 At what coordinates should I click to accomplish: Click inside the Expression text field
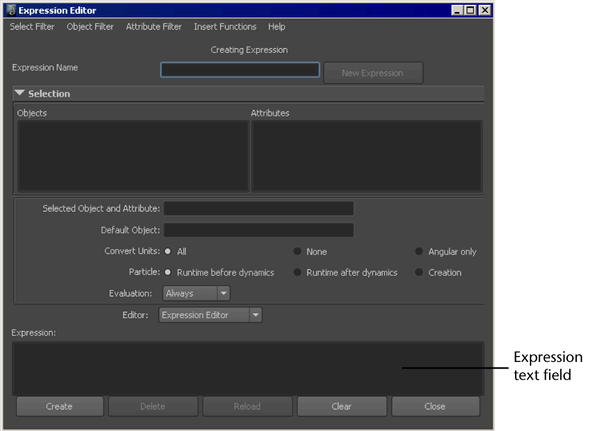(248, 369)
